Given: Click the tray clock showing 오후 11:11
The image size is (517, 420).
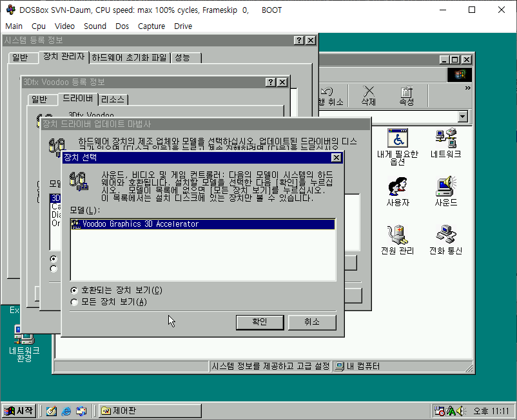Looking at the screenshot, I should [491, 411].
